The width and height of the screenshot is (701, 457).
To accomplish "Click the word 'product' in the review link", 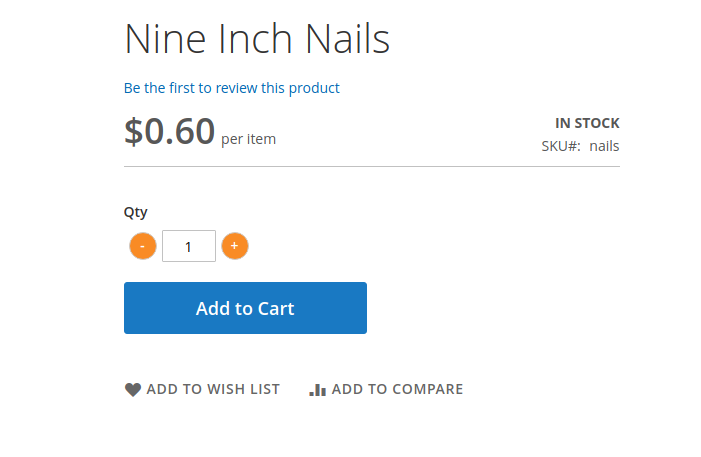I will (x=314, y=89).
